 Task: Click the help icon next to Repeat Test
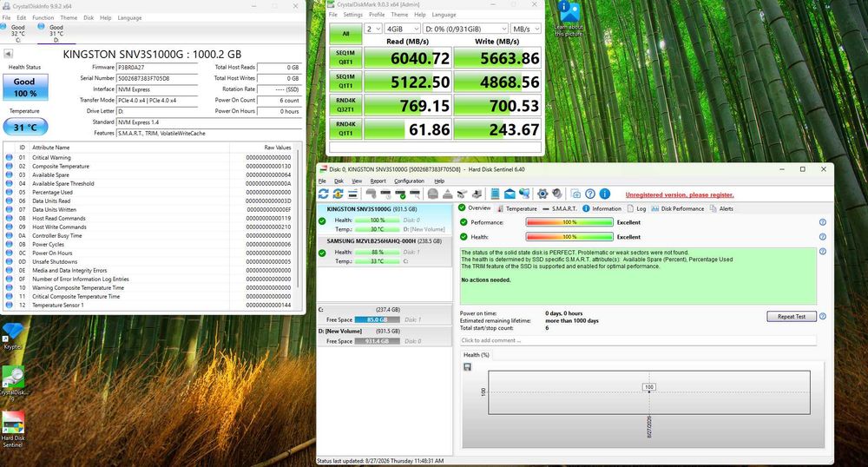click(x=823, y=317)
